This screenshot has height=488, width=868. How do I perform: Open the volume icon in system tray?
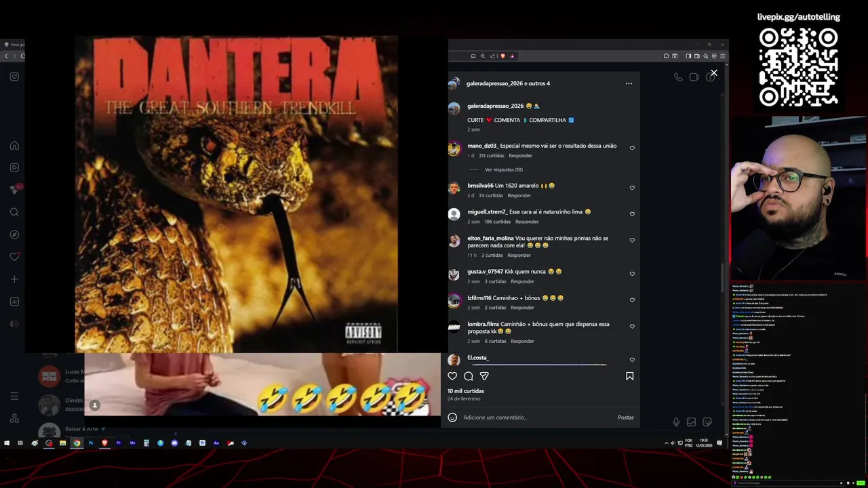(673, 443)
